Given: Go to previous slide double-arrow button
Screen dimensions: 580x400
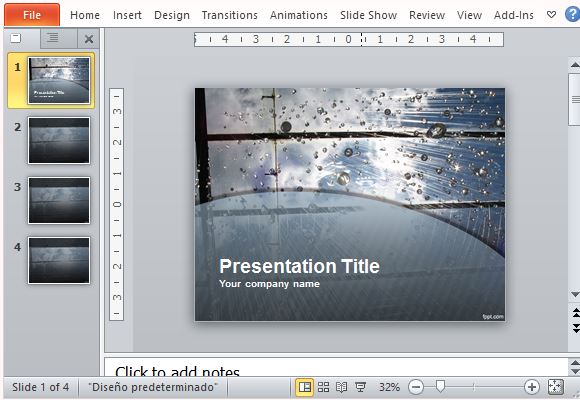Looking at the screenshot, I should 575,313.
